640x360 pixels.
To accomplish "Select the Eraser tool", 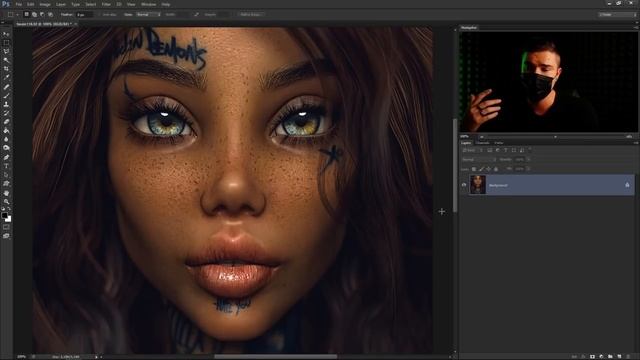I will click(x=6, y=122).
